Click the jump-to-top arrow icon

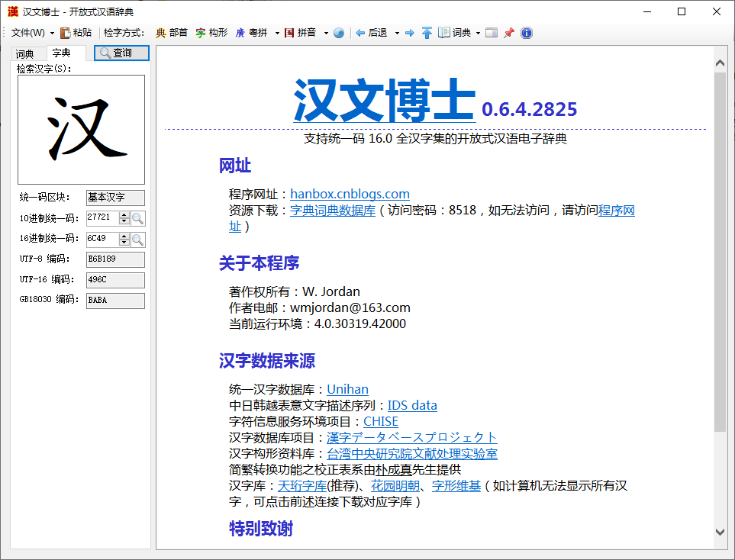pos(427,33)
